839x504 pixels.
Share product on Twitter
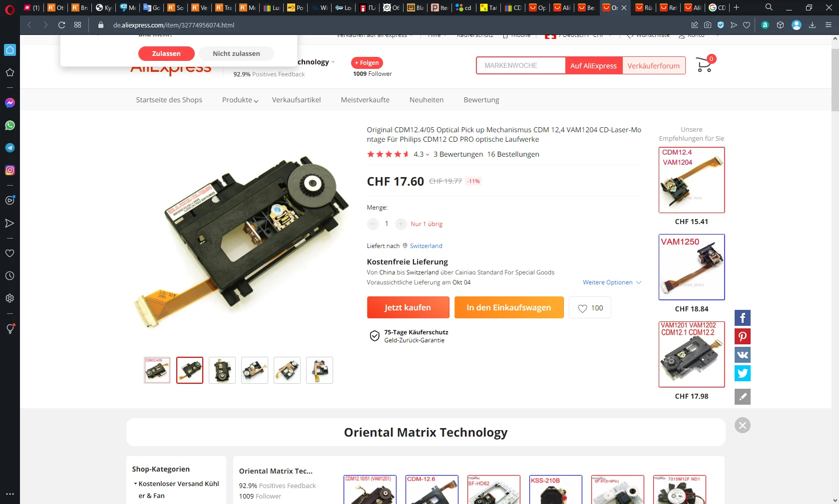(743, 373)
